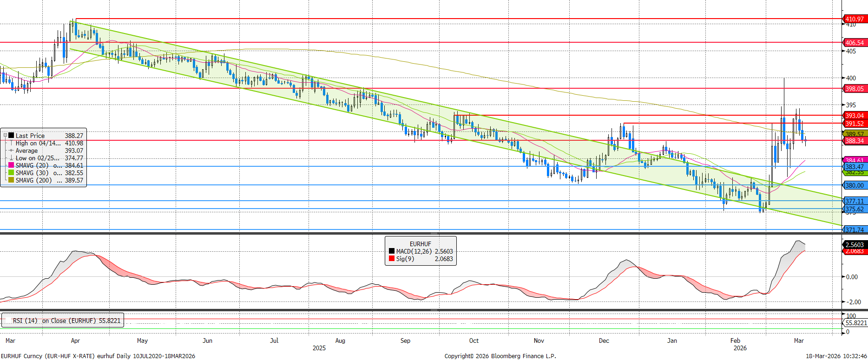This screenshot has height=360, width=868.
Task: Click the 2.5603 MACD value axis tag
Action: pyautogui.click(x=854, y=244)
